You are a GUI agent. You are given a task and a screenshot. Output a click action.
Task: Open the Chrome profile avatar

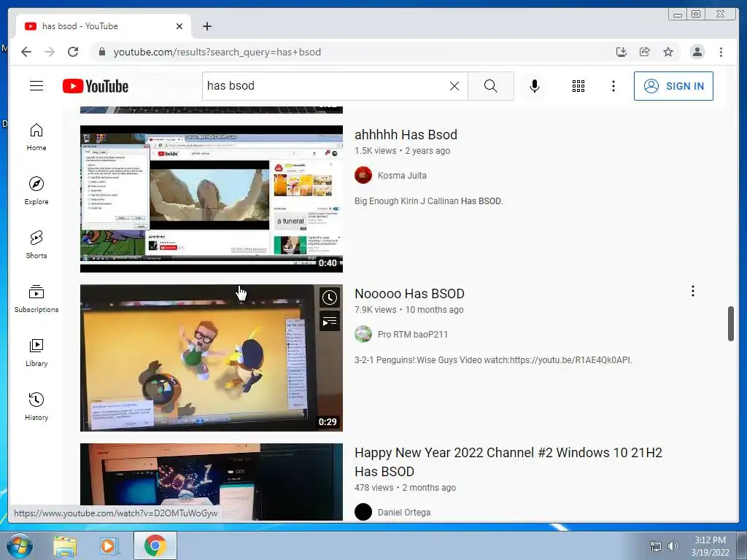pos(697,52)
